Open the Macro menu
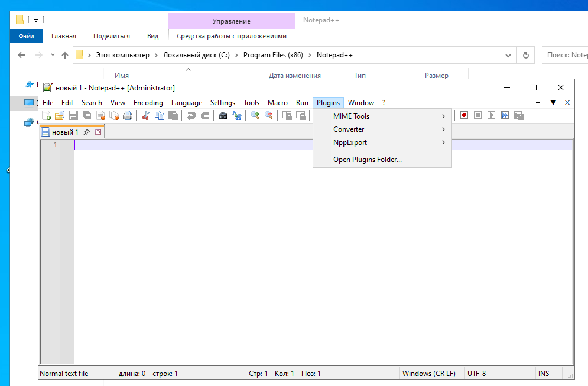 tap(278, 103)
